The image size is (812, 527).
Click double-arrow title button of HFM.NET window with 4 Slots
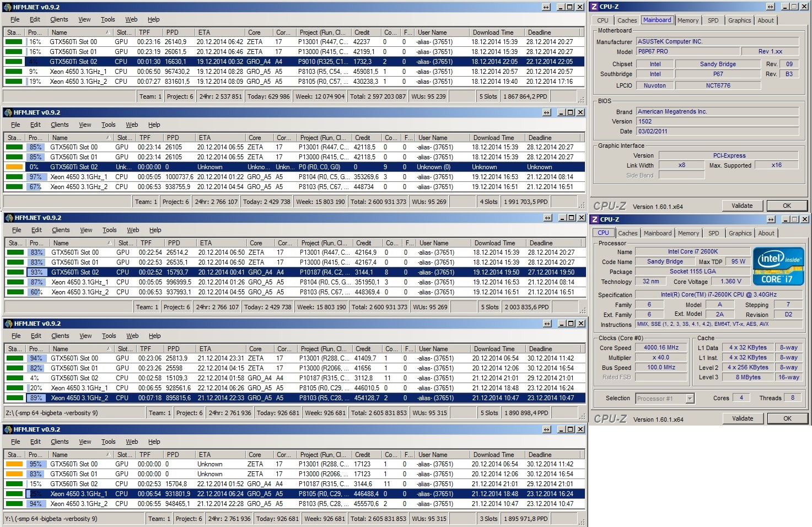tap(546, 112)
